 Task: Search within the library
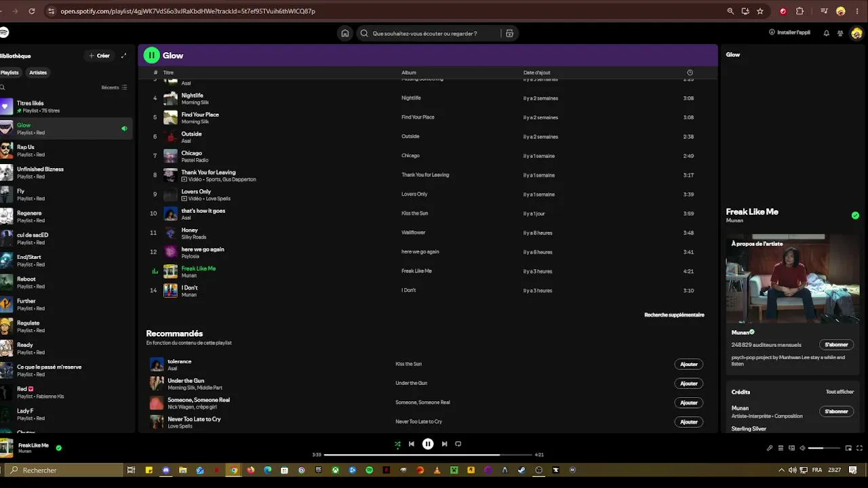(x=3, y=87)
